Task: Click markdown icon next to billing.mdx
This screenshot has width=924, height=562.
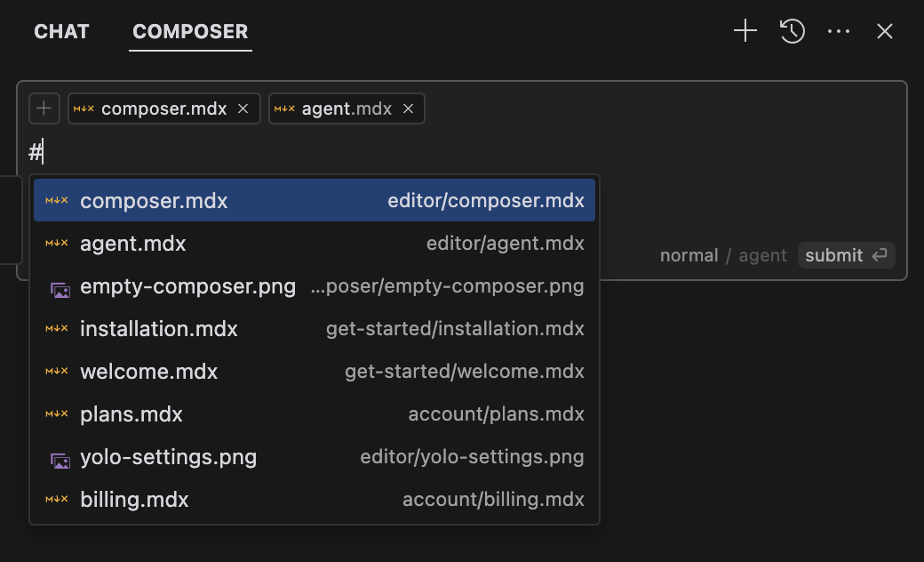Action: [57, 499]
